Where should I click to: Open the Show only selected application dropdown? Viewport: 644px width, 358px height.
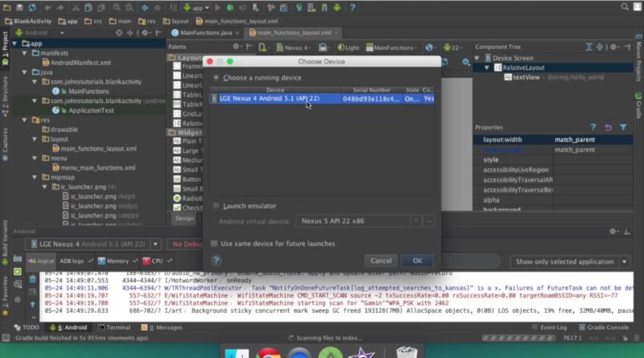[x=570, y=261]
